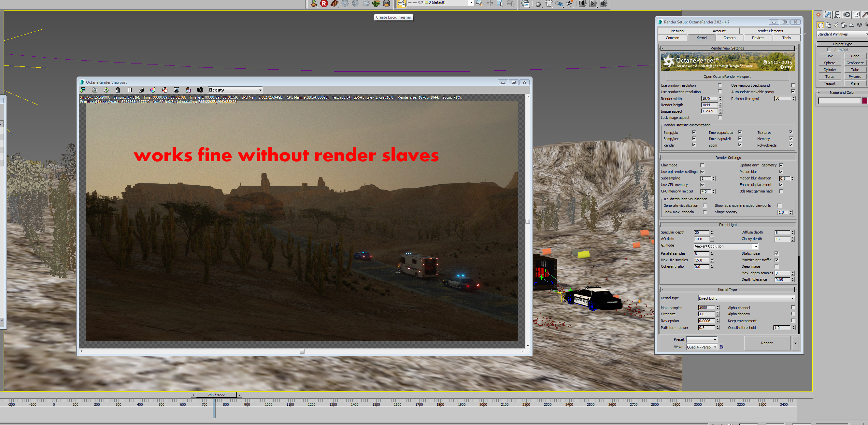
Task: Click the save render image icon
Action: click(83, 90)
